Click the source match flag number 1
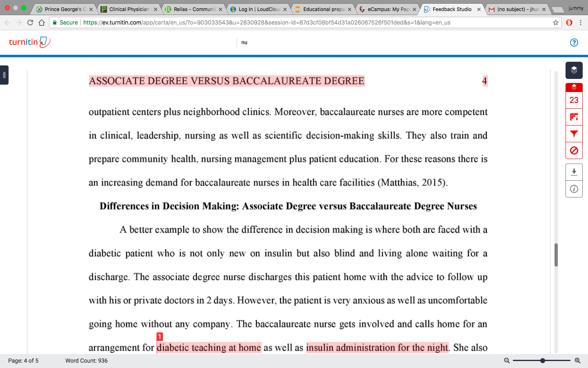Screen dimensions: 588x368 160,337
